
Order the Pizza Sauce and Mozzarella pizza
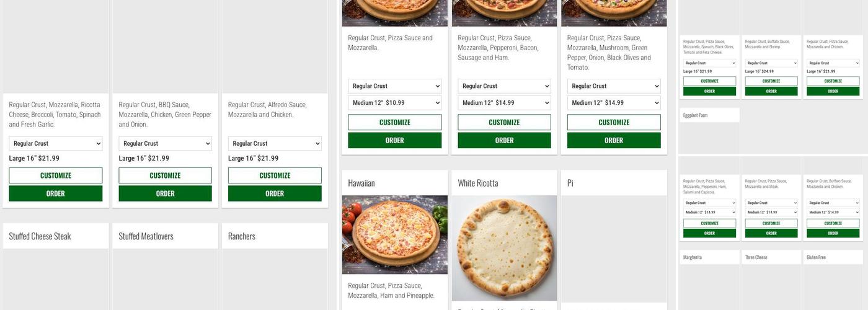pos(394,141)
